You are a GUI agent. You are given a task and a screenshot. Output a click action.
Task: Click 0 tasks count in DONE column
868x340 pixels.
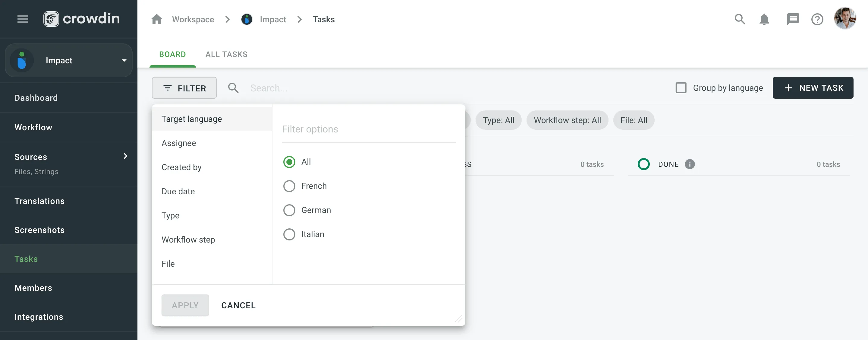coord(828,165)
